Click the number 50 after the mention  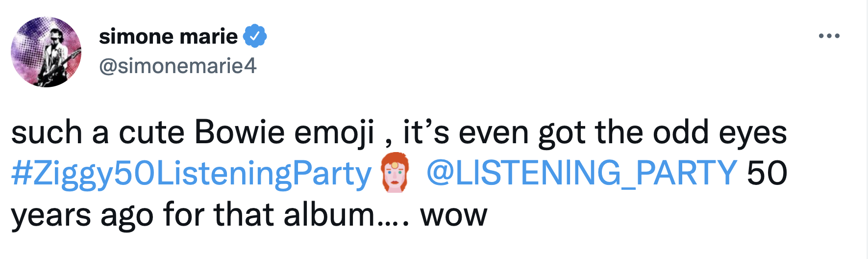pyautogui.click(x=767, y=174)
